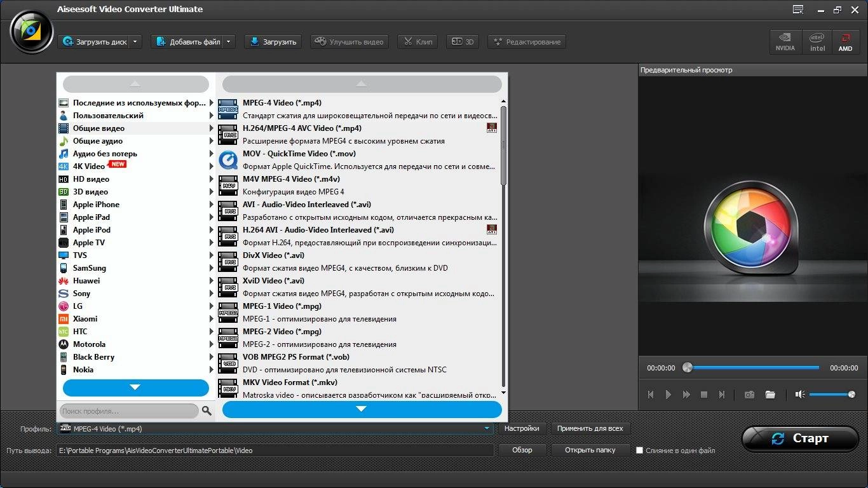Screen dimensions: 868x488
Task: Click the profile search magnifier icon
Action: point(207,411)
